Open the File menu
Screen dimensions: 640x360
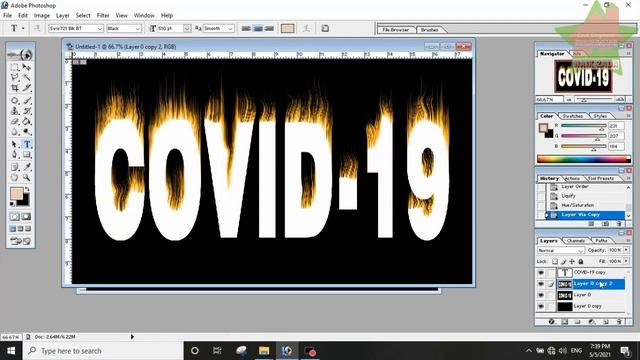pyautogui.click(x=7, y=16)
